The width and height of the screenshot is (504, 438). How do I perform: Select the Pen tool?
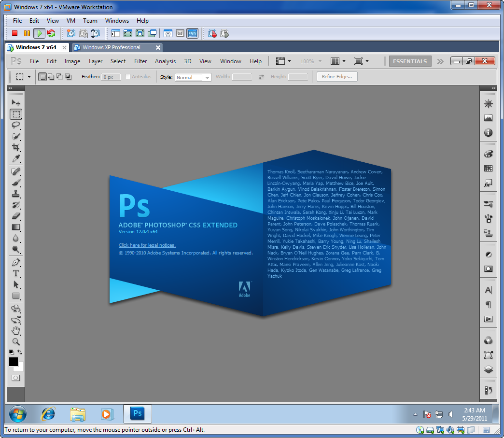(16, 262)
